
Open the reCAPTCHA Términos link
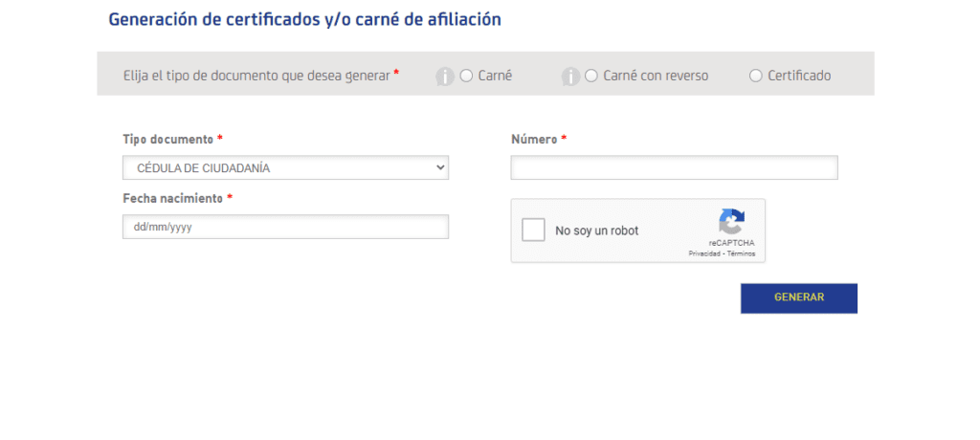(x=740, y=254)
